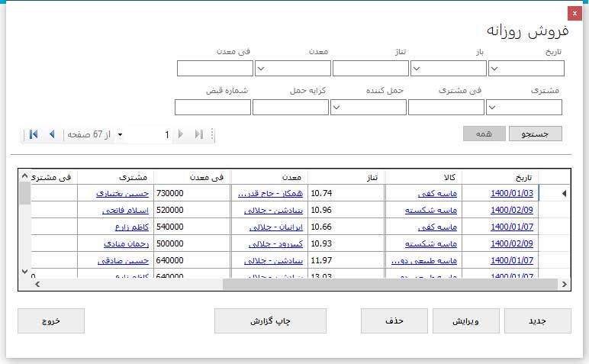589x364 pixels.
Task: Click the شماره قبض input field
Action: (x=213, y=107)
